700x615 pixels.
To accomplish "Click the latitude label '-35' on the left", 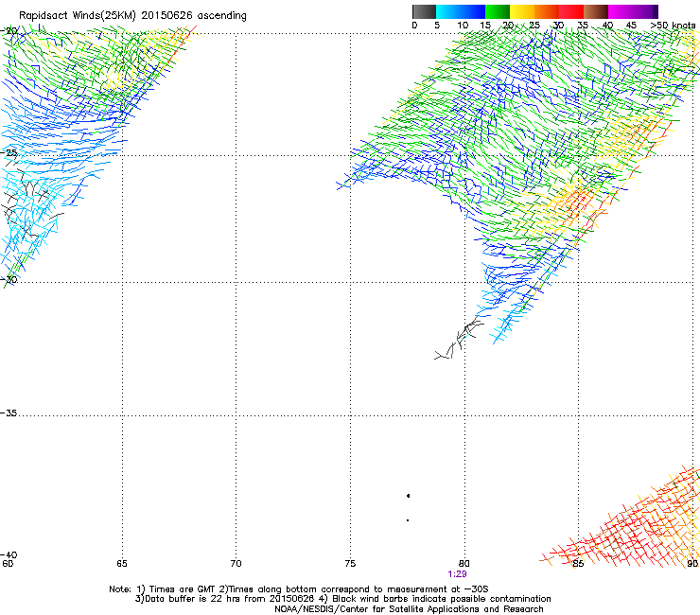I will 9,413.
